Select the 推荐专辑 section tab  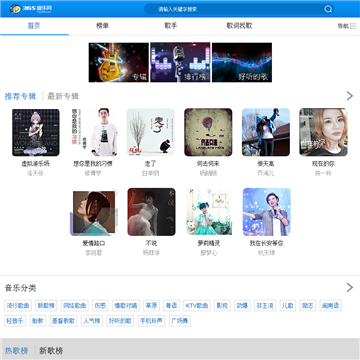pos(20,97)
